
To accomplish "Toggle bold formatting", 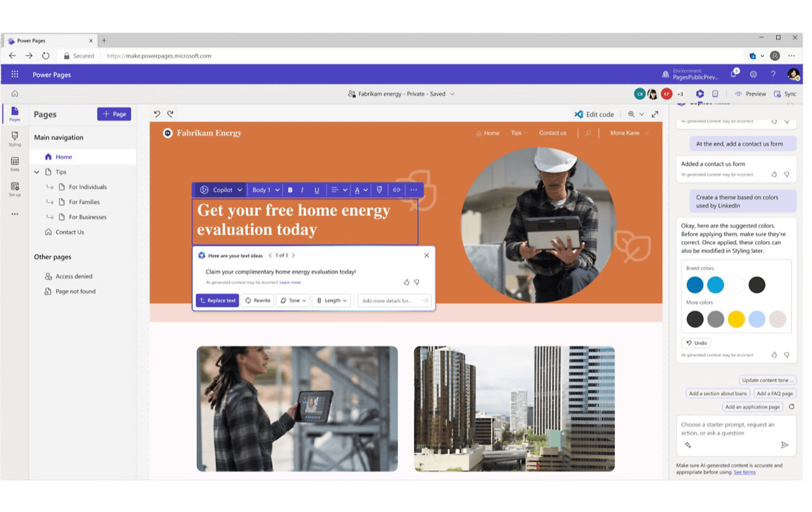I will [290, 190].
